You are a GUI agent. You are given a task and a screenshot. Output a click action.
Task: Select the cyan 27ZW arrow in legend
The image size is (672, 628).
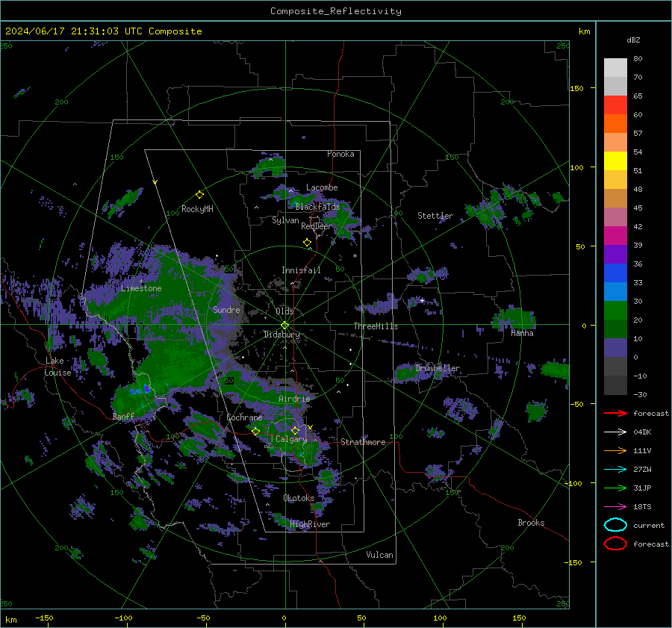click(615, 470)
